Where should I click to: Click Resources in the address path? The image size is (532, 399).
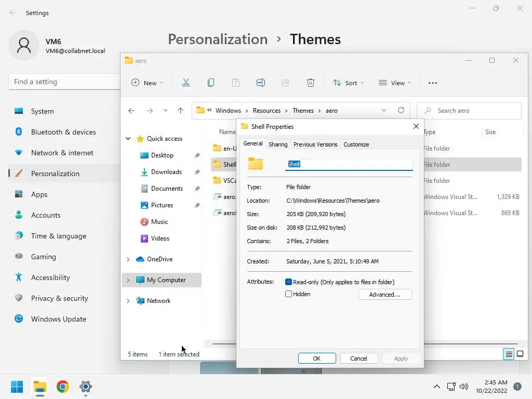pyautogui.click(x=267, y=111)
